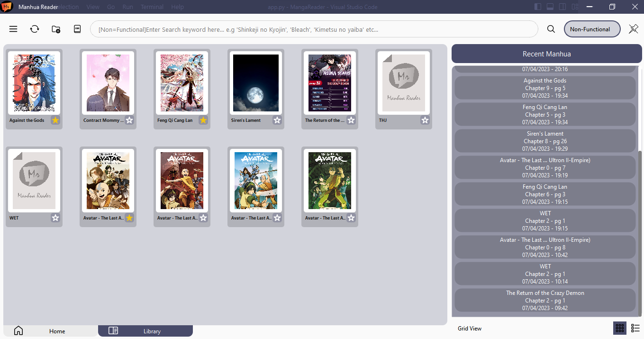Screen dimensions: 644x339
Task: Click the Home tab house icon
Action: 18,331
